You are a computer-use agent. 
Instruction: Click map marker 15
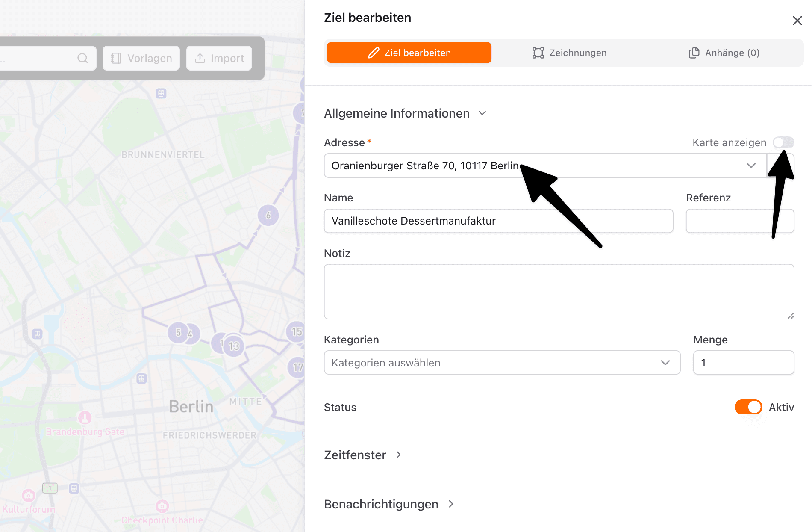pyautogui.click(x=295, y=331)
